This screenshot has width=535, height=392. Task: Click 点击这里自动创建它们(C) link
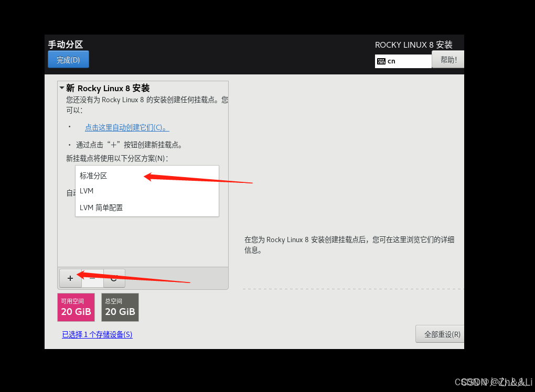click(127, 127)
